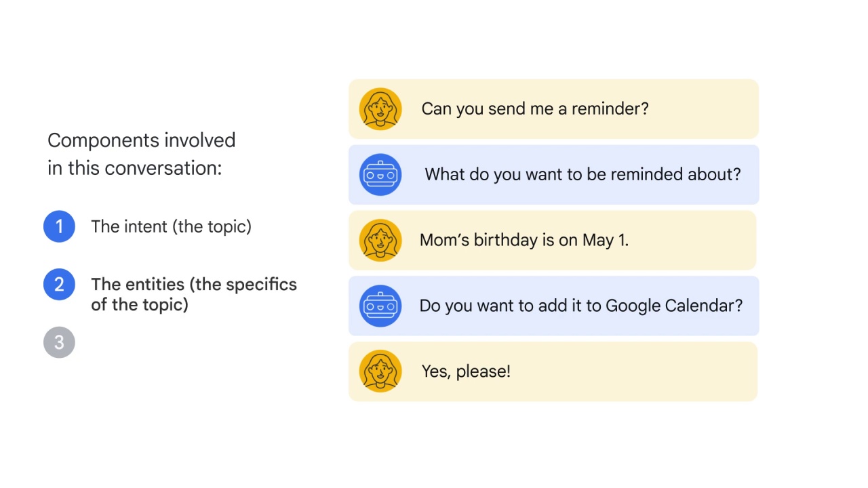Viewport: 868px width, 488px height.
Task: Click the "Do you want to add it to Google Calendar?" text
Action: coord(581,306)
